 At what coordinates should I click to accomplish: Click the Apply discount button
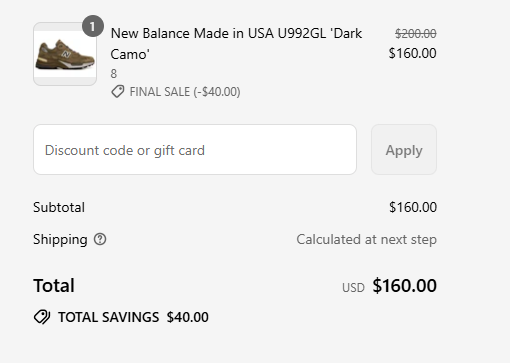tap(404, 150)
